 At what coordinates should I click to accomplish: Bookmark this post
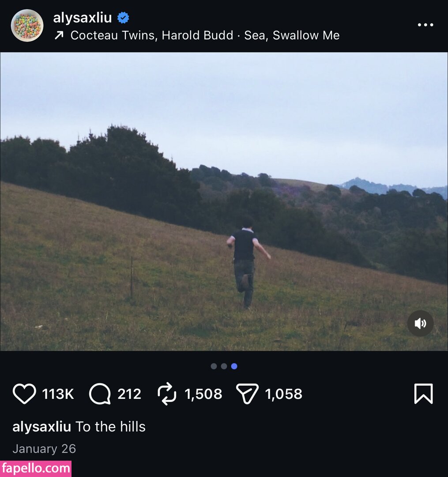(x=423, y=394)
